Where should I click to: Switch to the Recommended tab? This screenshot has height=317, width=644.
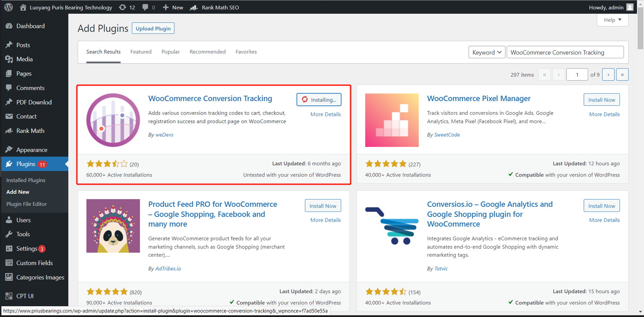tap(208, 52)
